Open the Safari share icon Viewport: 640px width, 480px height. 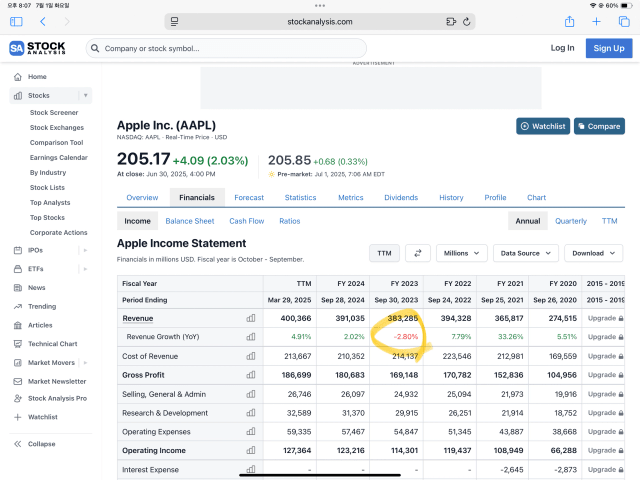569,21
